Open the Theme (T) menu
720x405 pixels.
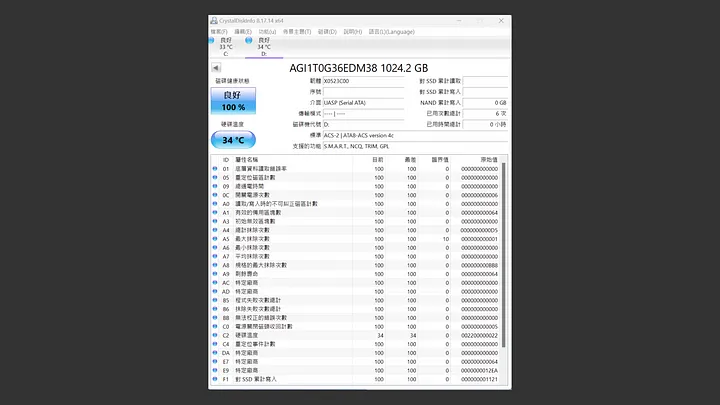click(297, 32)
